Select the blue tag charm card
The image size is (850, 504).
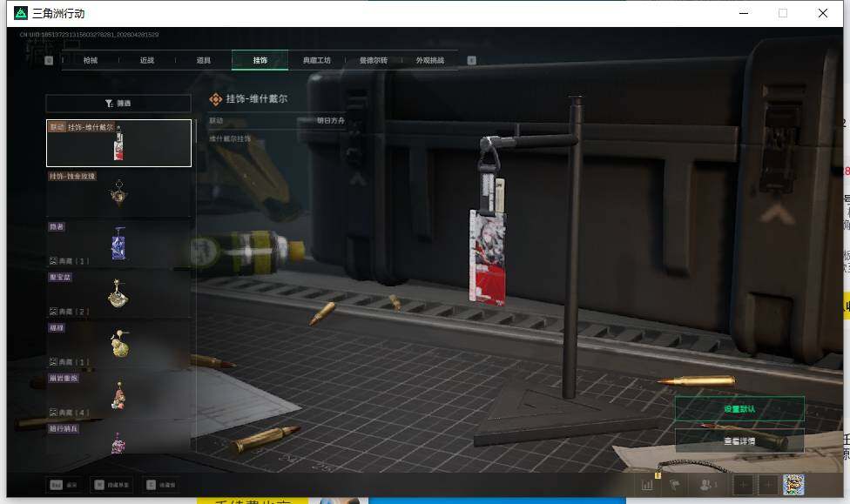coord(118,244)
